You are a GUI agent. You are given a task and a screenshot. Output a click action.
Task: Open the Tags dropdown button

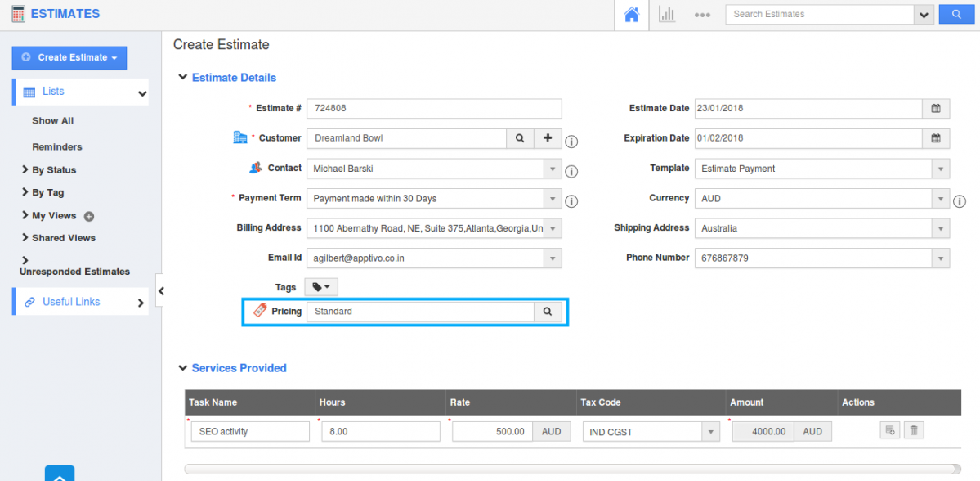321,287
